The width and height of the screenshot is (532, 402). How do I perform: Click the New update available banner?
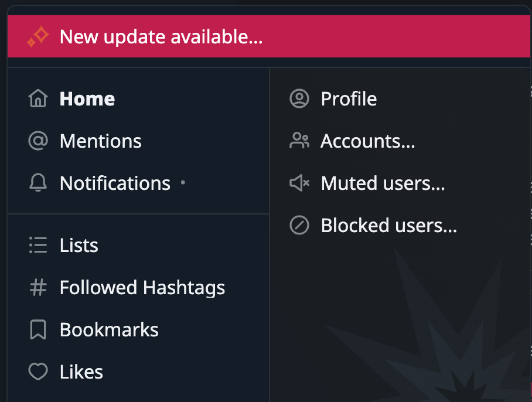pos(269,36)
